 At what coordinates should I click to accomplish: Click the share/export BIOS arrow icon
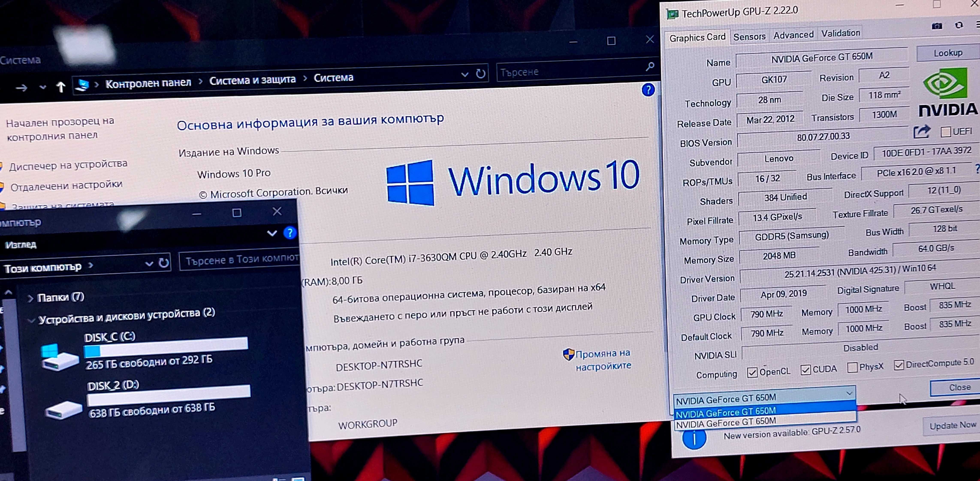coord(922,132)
